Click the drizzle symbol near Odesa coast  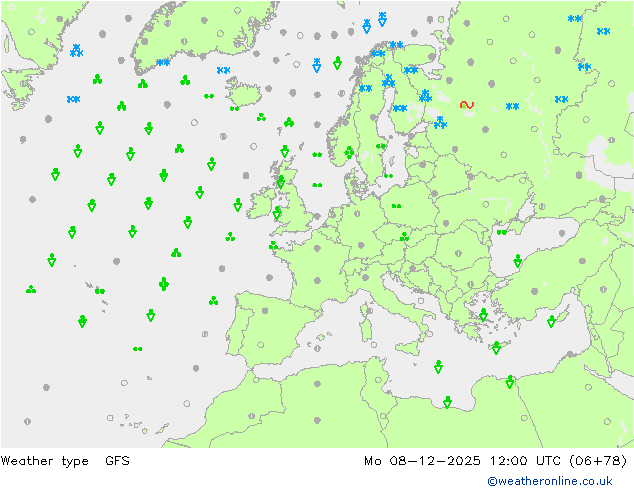501,232
